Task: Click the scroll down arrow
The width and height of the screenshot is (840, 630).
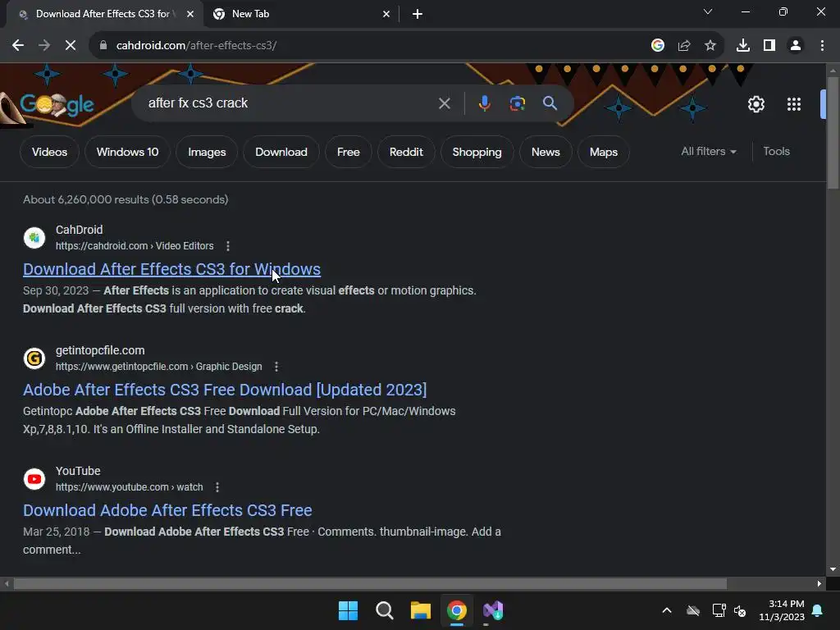Action: 833,569
